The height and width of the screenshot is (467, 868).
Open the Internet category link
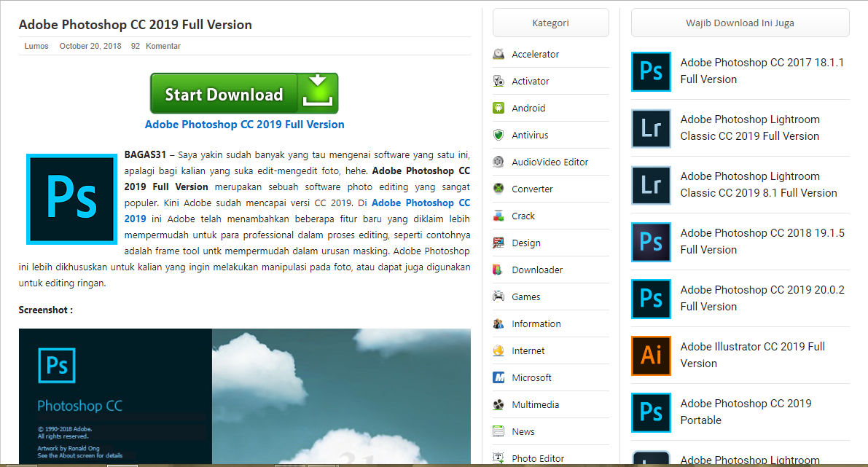click(528, 351)
